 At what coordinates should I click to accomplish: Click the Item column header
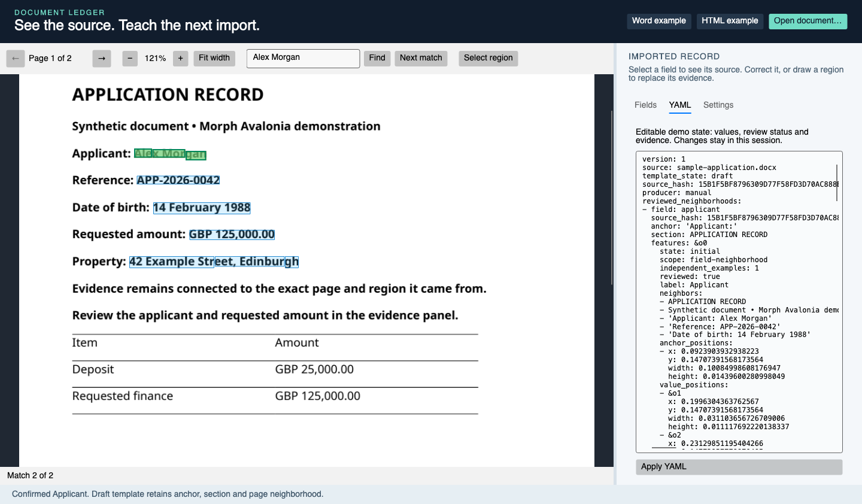(85, 343)
